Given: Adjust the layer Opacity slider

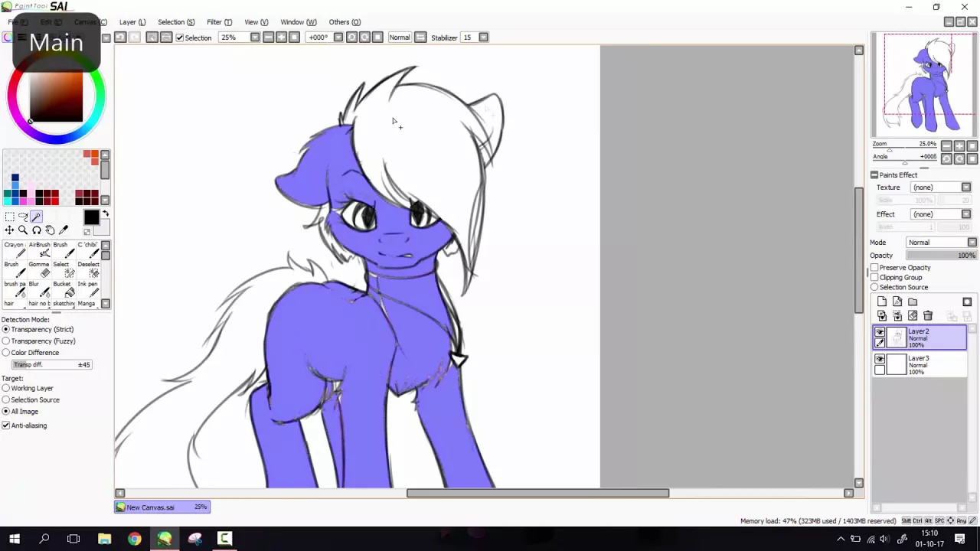Looking at the screenshot, I should click(941, 256).
